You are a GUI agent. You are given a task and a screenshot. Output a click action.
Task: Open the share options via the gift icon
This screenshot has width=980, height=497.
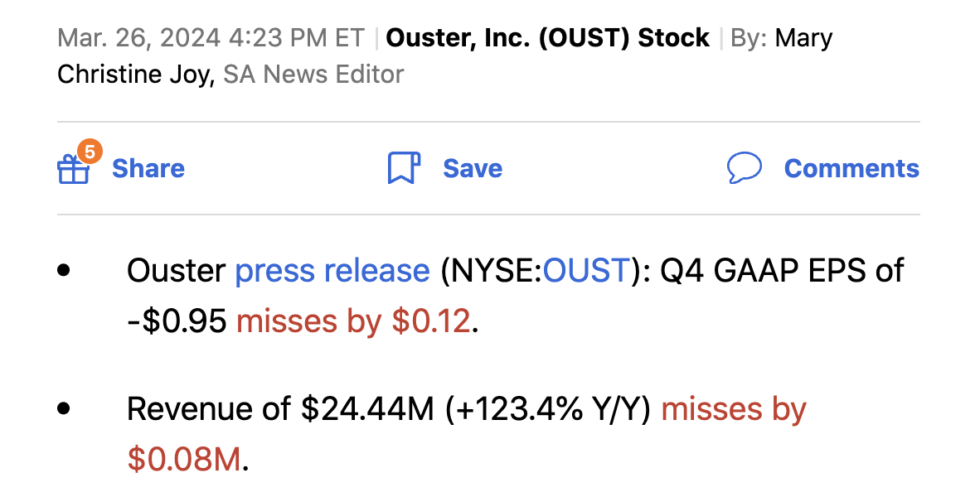click(74, 170)
